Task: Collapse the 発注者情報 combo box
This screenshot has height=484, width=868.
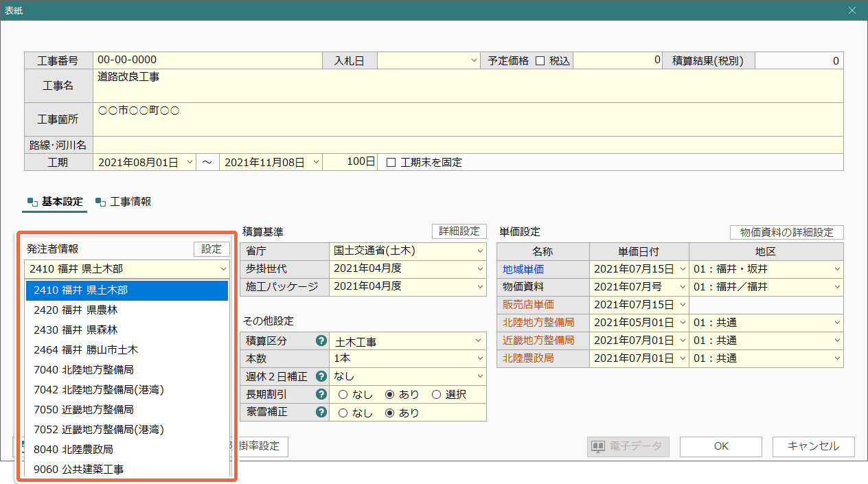Action: click(x=223, y=269)
